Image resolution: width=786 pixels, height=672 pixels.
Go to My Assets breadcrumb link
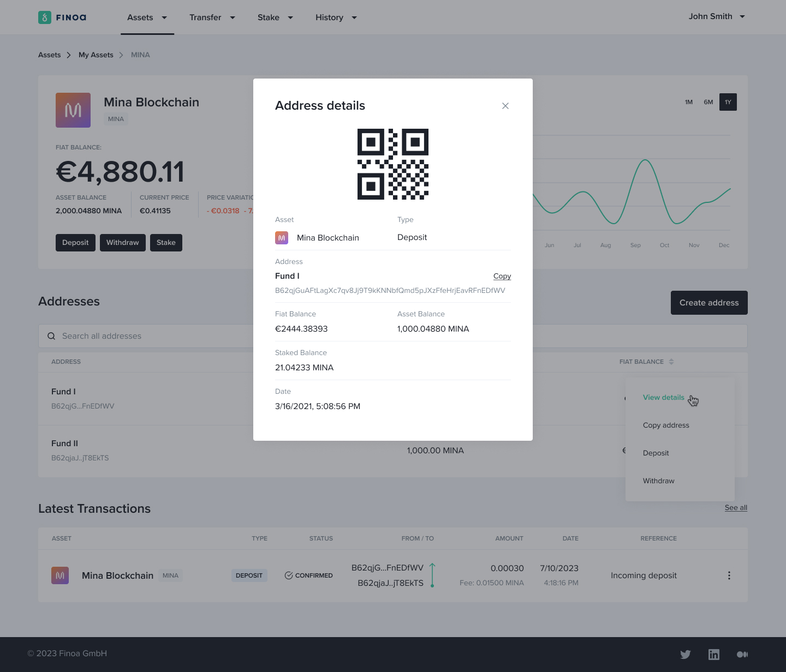coord(96,55)
